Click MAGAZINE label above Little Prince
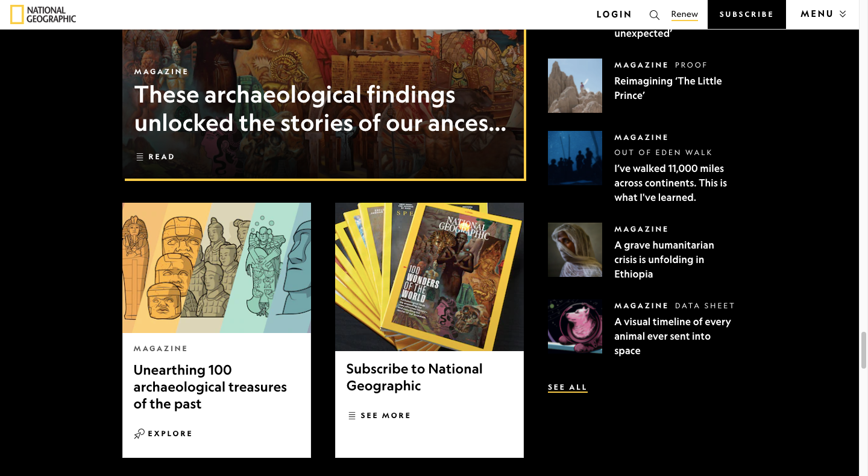The image size is (868, 476). click(x=641, y=65)
